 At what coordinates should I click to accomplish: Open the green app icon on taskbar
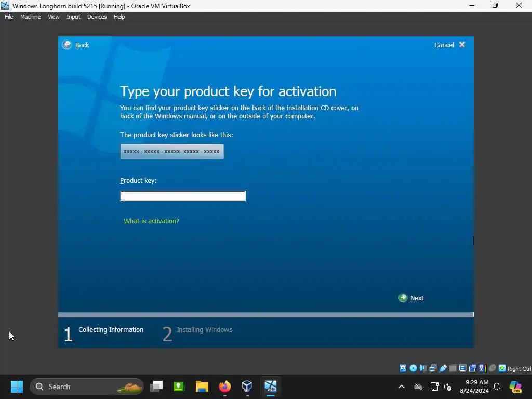click(179, 387)
